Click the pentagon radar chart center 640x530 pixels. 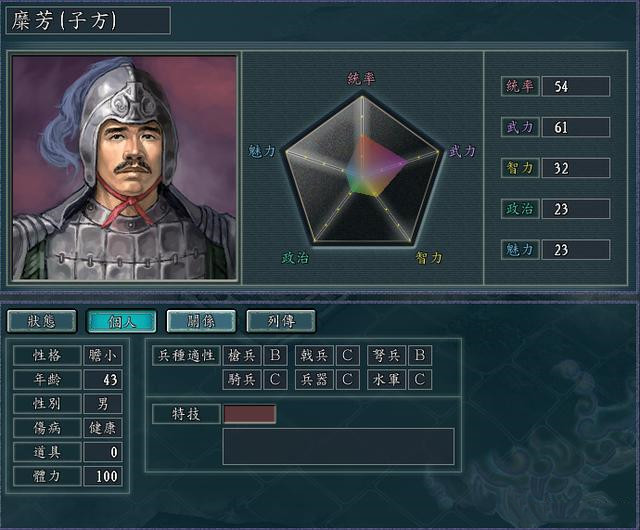coord(362,171)
